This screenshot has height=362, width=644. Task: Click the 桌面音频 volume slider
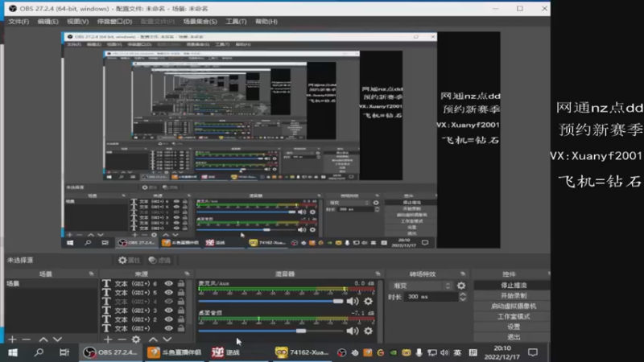(x=270, y=331)
